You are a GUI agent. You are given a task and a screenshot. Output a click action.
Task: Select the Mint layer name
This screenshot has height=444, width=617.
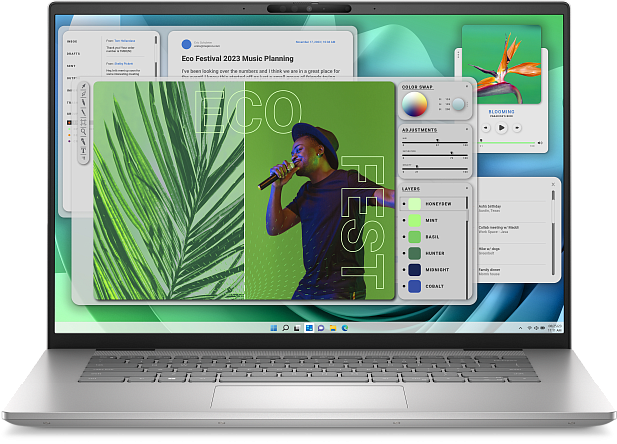point(432,220)
